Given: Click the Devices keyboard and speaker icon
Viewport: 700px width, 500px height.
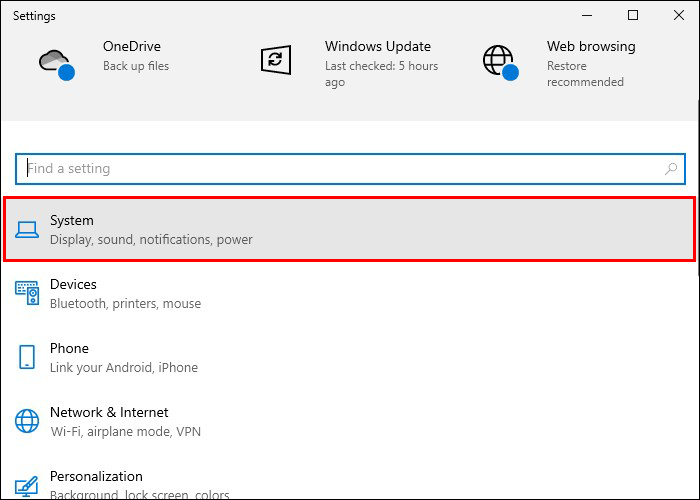Looking at the screenshot, I should (27, 293).
